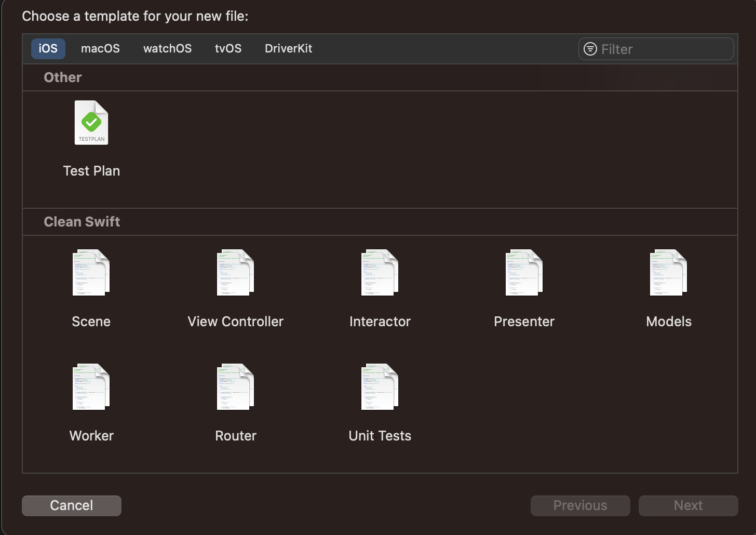756x535 pixels.
Task: Click the 'Router' label
Action: pyautogui.click(x=236, y=436)
